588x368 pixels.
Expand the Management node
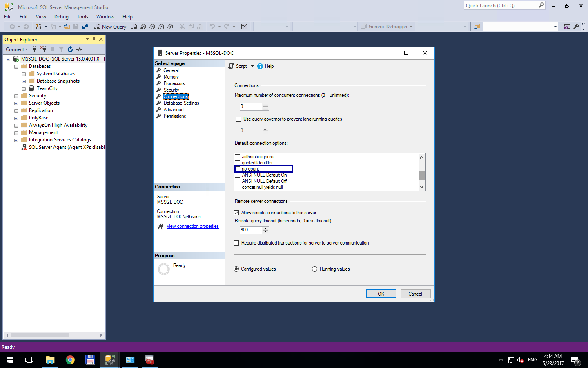coord(16,133)
